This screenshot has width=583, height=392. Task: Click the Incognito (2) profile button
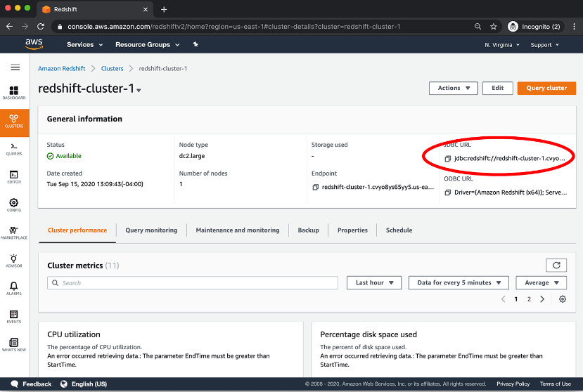[x=536, y=27]
